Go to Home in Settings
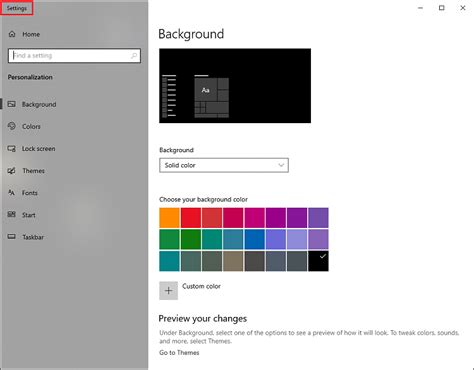Viewport: 474px width, 370px height. pyautogui.click(x=74, y=34)
